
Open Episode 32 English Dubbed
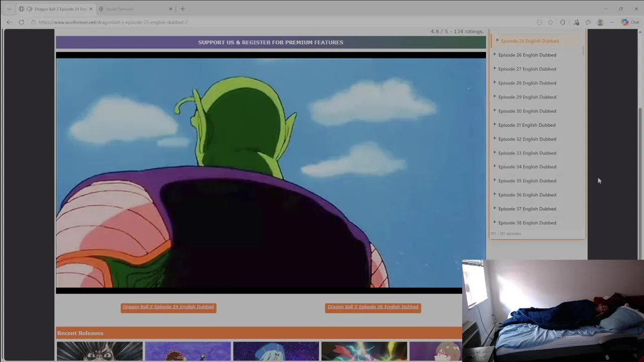527,139
